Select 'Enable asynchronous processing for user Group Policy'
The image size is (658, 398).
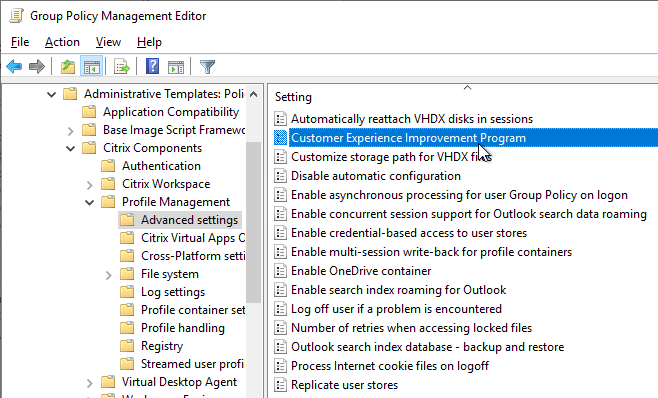(x=460, y=195)
